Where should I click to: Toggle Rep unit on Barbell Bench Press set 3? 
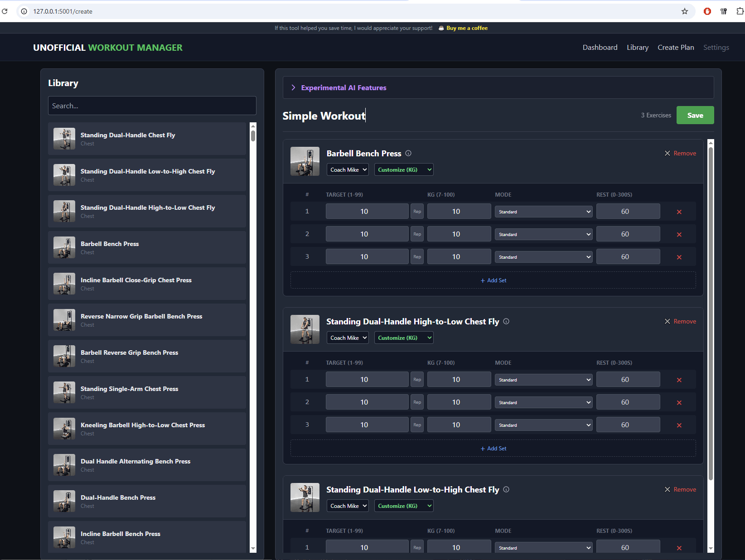[x=417, y=257]
